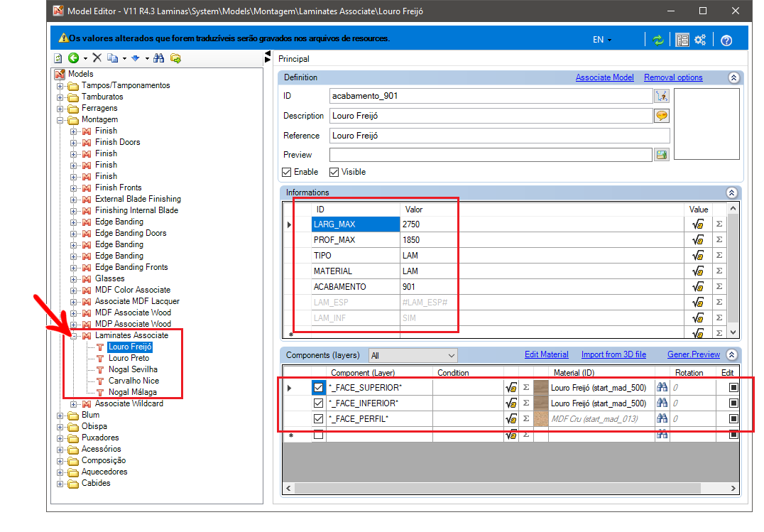Click the formula icon in the _FACE_SUPERIOR row
The width and height of the screenshot is (764, 532).
(511, 388)
